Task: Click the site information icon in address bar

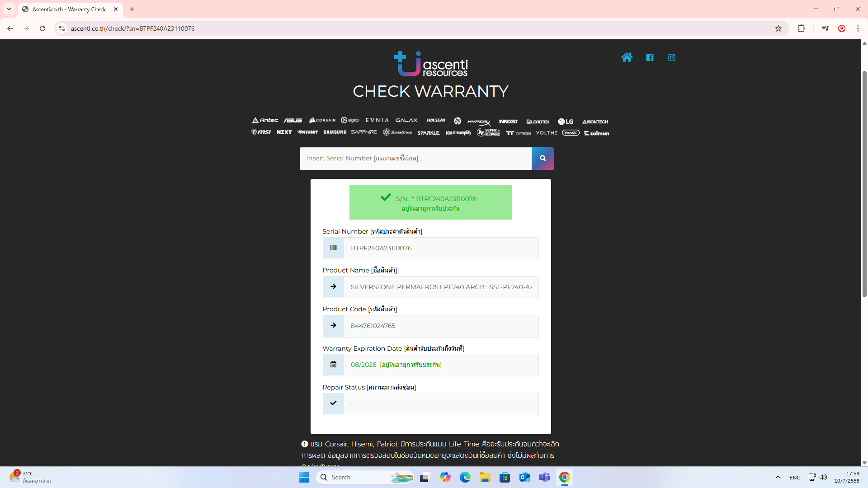Action: click(62, 28)
